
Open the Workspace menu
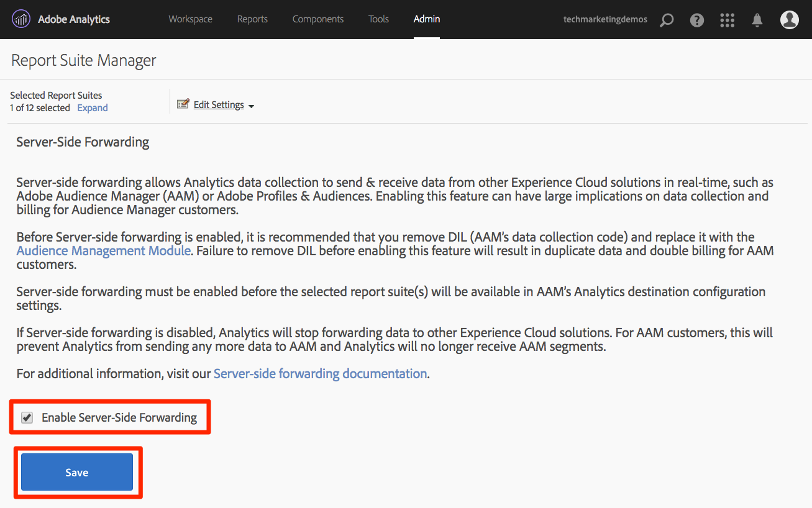(190, 19)
